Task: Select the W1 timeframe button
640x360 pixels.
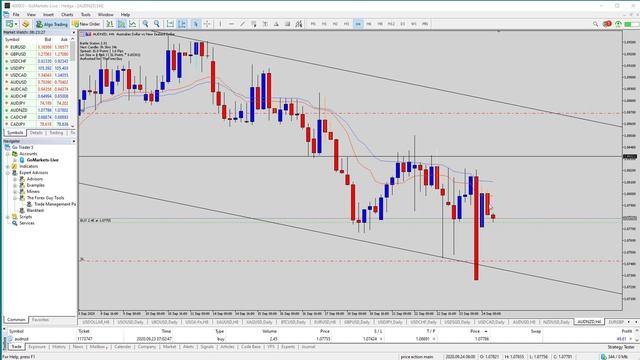Action: click(413, 24)
